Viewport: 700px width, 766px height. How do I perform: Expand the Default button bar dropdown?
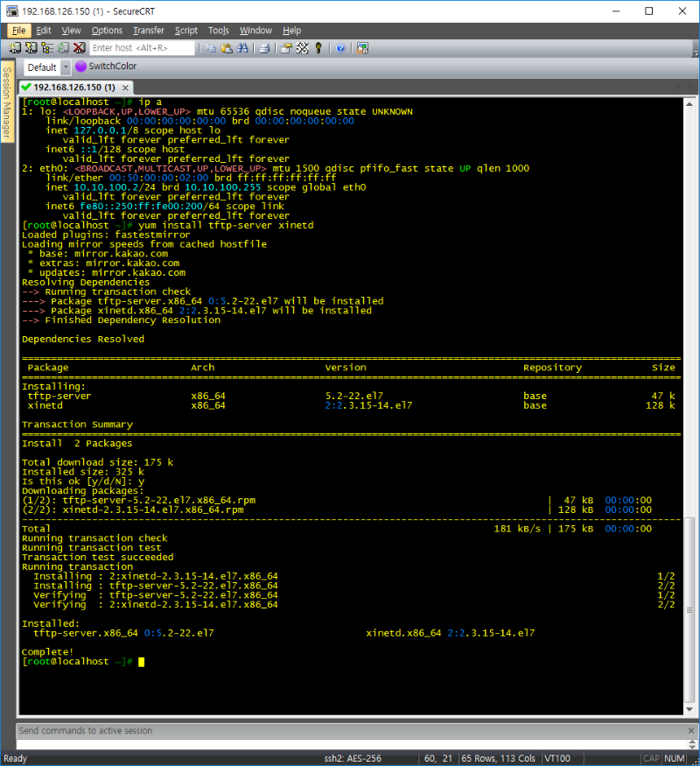[65, 67]
